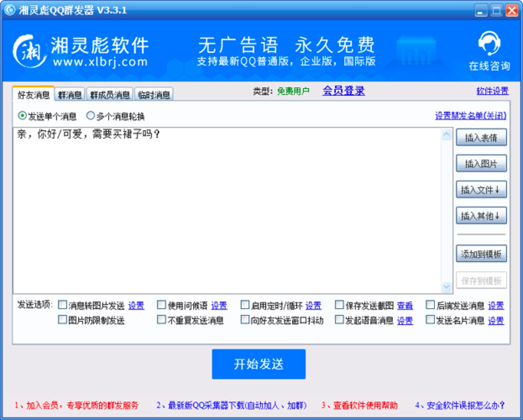Image resolution: width=523 pixels, height=420 pixels.
Task: Open 设置禁发名单(关闭) link
Action: point(471,115)
